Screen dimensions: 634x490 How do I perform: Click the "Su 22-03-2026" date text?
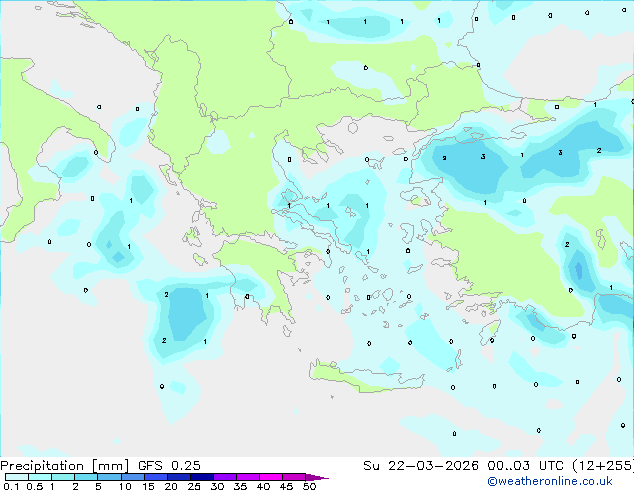pos(421,466)
